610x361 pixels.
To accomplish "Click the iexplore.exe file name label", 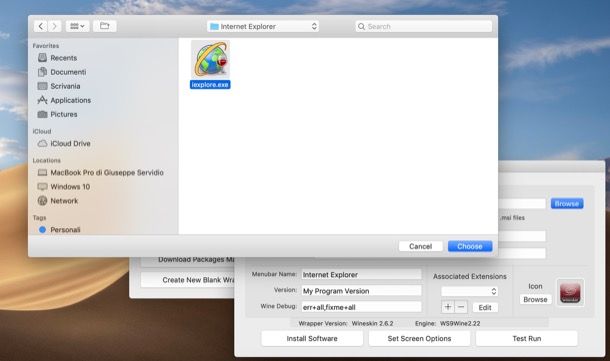I will pos(210,84).
